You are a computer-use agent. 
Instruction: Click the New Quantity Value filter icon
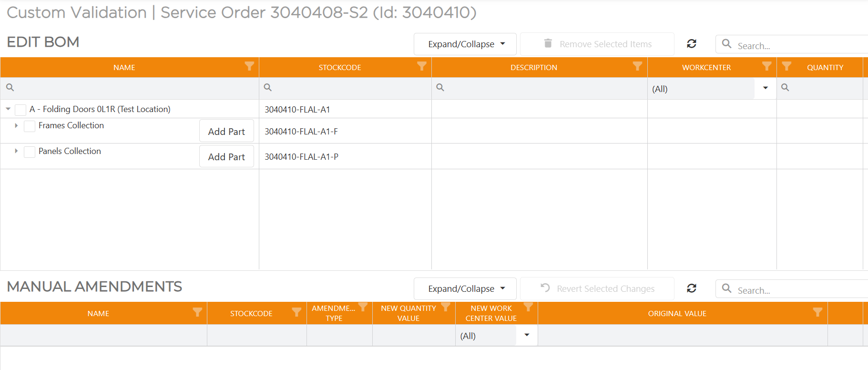(446, 307)
